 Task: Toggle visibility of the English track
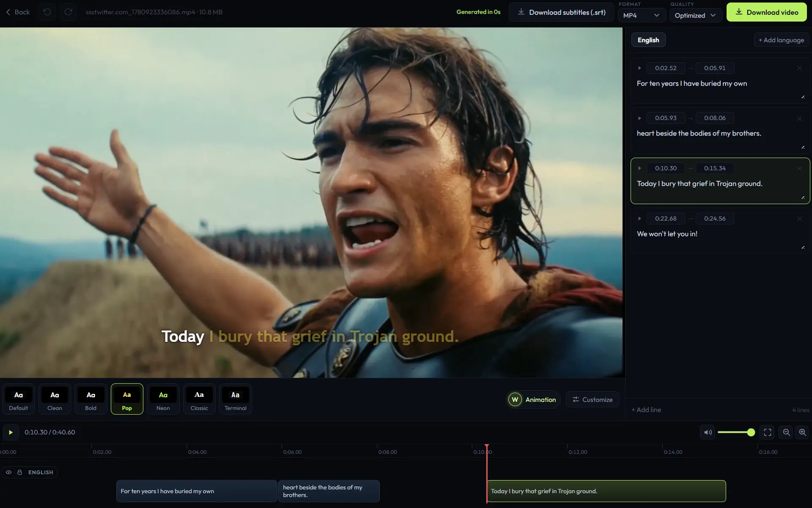click(8, 472)
